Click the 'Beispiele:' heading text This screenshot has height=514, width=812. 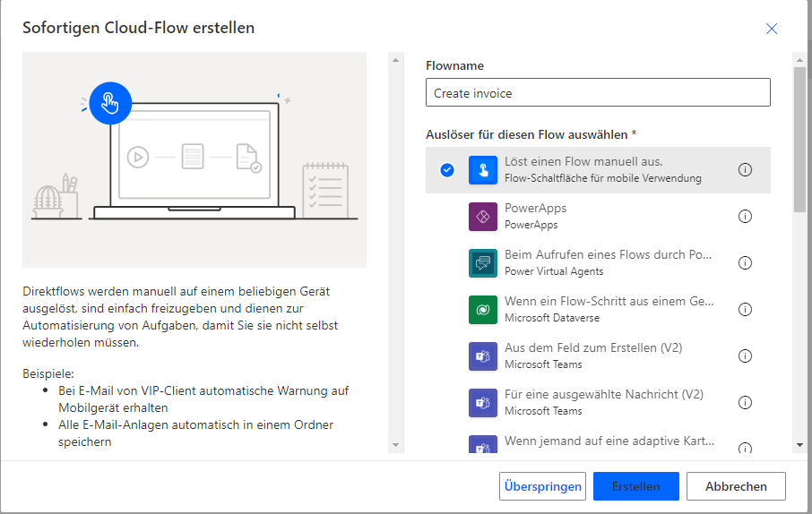click(x=48, y=373)
